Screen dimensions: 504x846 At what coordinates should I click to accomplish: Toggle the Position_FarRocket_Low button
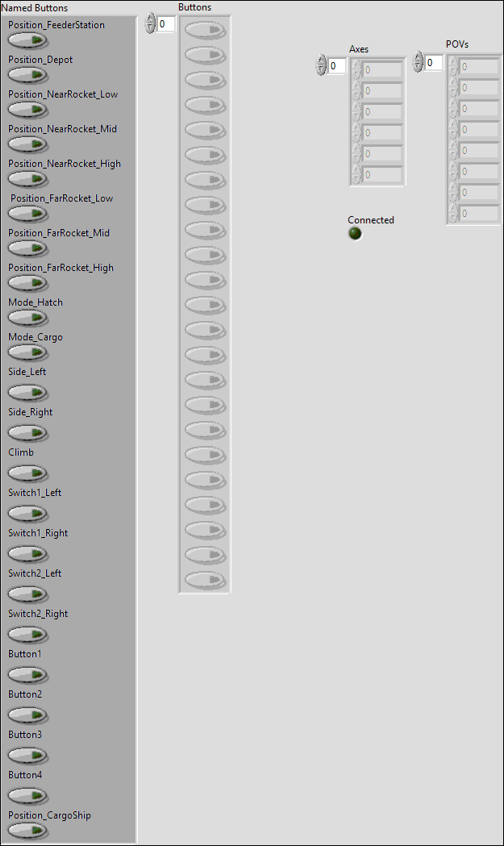click(27, 213)
